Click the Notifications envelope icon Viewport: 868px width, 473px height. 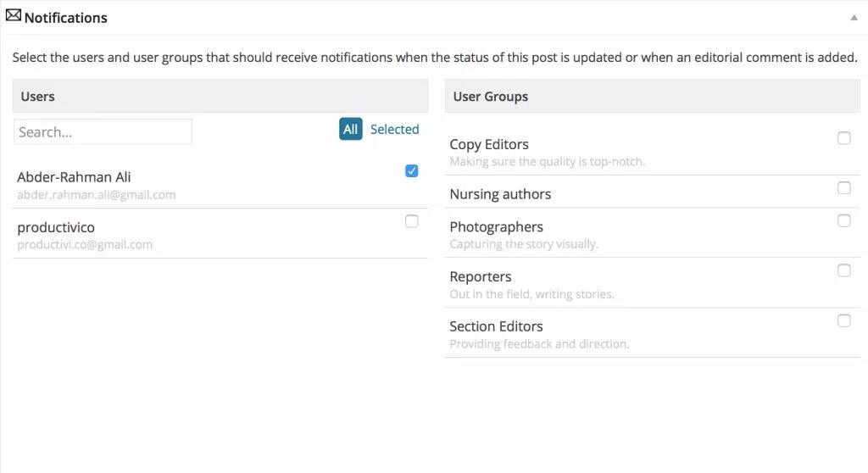14,16
